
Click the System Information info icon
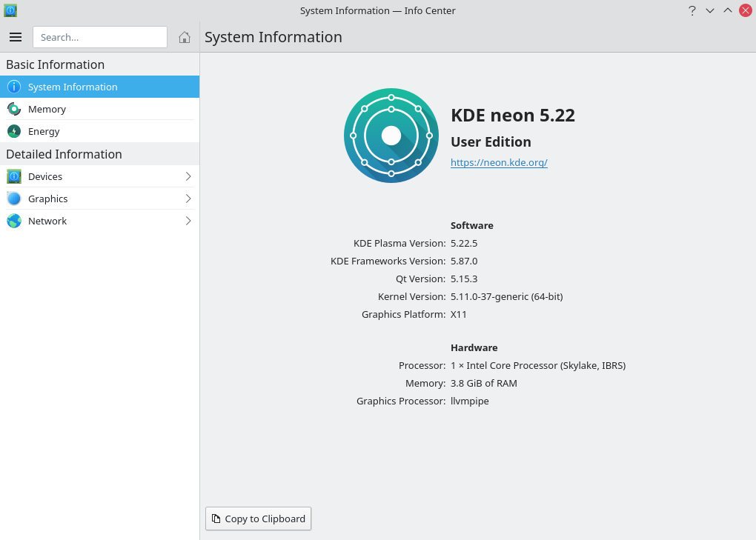[14, 87]
